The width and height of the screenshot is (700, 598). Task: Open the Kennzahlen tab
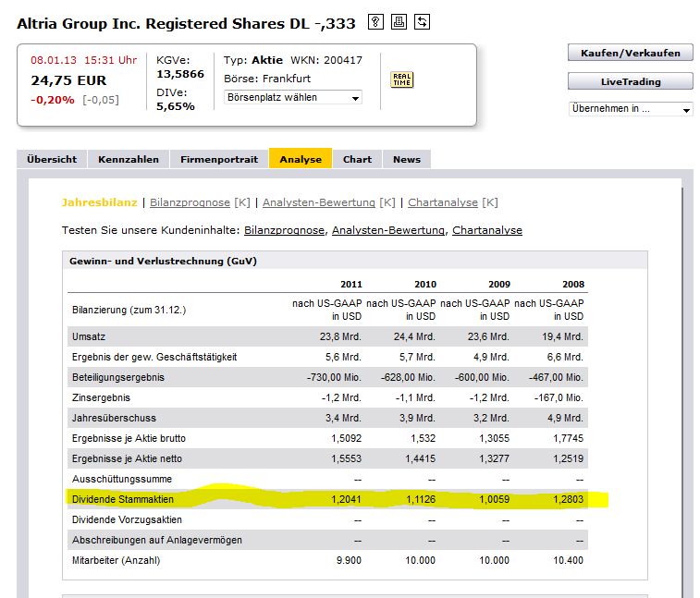[129, 159]
